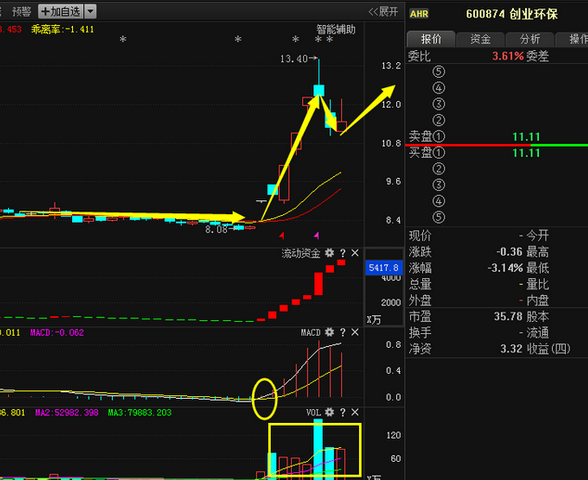588x480 pixels.
Task: Close the 流动资金 indicator panel
Action: pos(355,253)
